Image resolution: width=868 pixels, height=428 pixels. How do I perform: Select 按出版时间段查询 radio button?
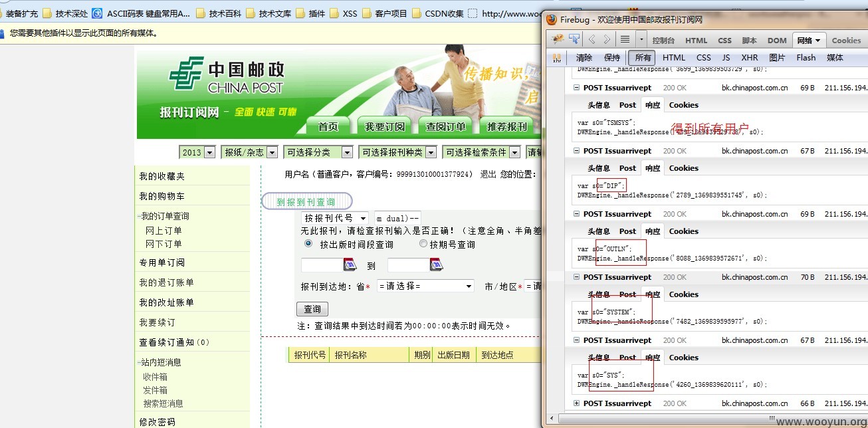click(x=308, y=244)
